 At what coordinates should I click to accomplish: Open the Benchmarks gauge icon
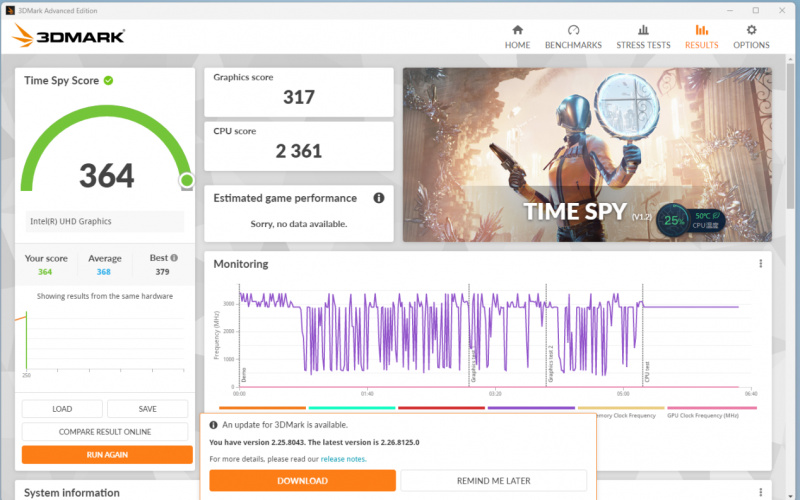click(573, 30)
